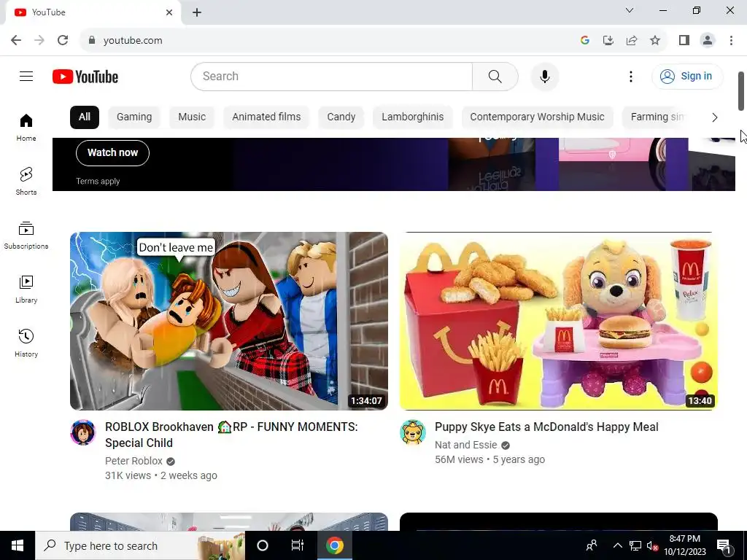Click the browser address bar URL
This screenshot has width=747, height=560.
(133, 41)
